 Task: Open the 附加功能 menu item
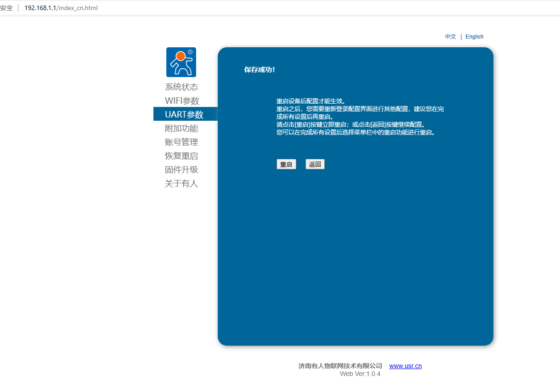pyautogui.click(x=181, y=128)
